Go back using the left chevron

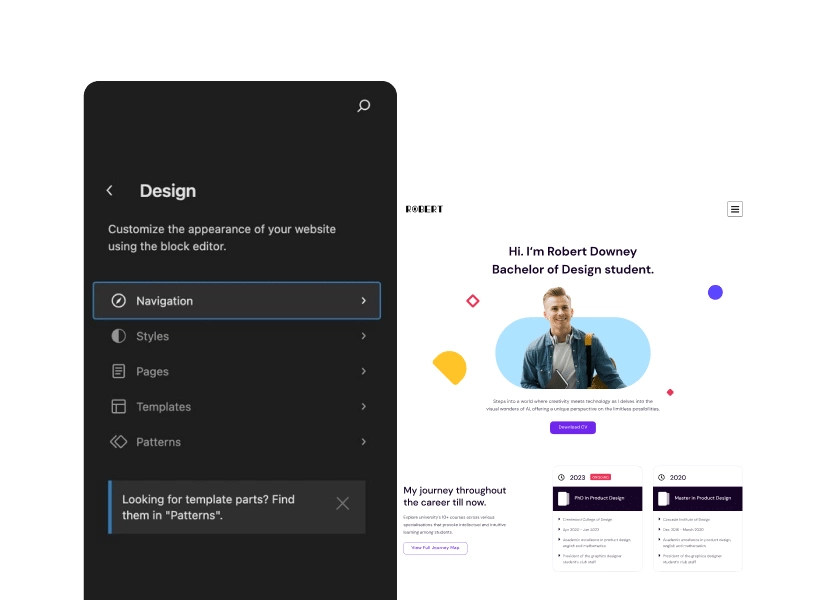110,191
